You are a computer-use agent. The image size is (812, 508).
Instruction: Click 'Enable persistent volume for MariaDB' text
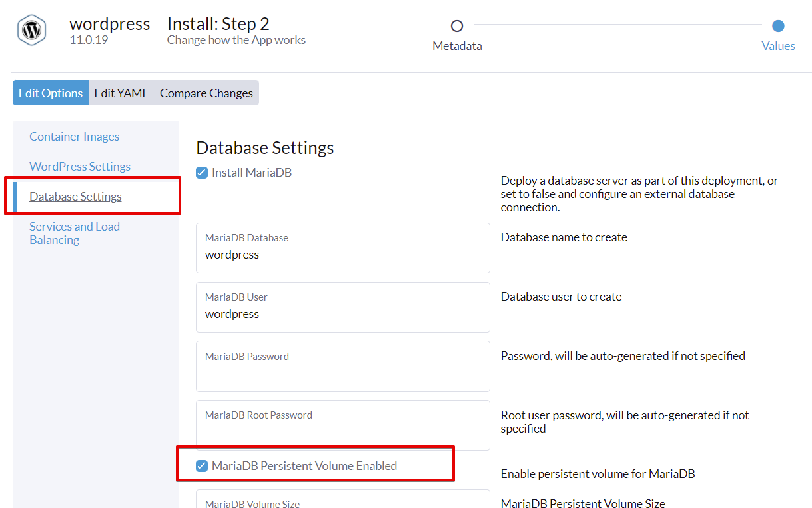click(598, 474)
